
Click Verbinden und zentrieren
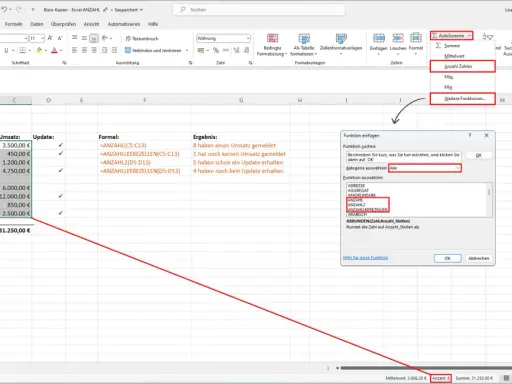(153, 50)
